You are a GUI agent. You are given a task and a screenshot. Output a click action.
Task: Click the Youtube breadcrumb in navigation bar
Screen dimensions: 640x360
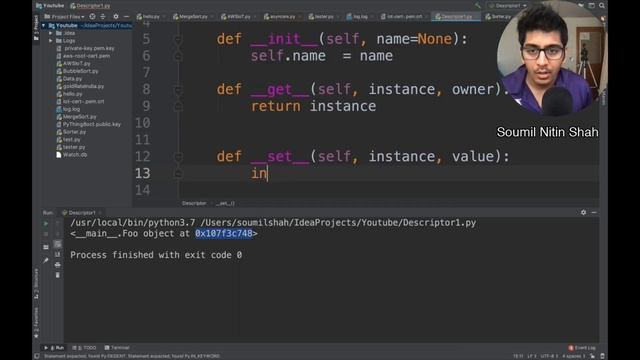tap(51, 6)
